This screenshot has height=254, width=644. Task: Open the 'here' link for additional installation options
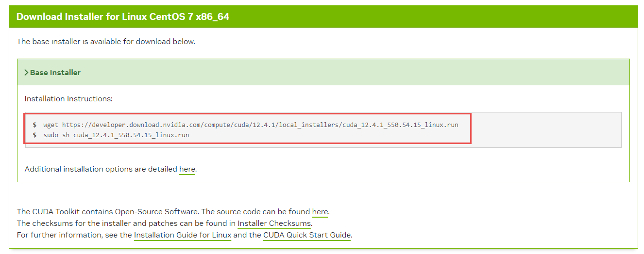[187, 169]
